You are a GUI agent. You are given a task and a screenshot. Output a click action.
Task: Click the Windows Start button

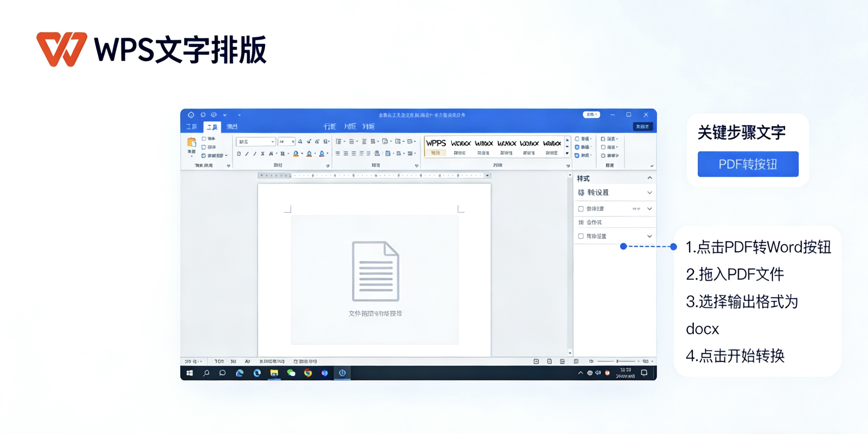[x=190, y=373]
